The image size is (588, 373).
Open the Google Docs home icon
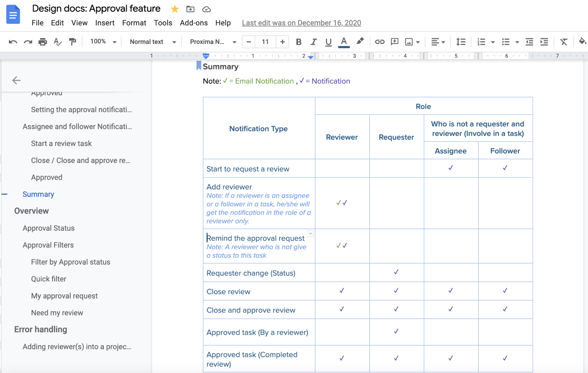(x=13, y=14)
